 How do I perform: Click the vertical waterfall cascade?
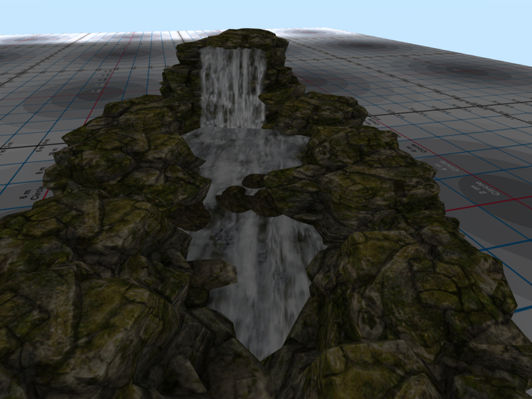pyautogui.click(x=233, y=87)
